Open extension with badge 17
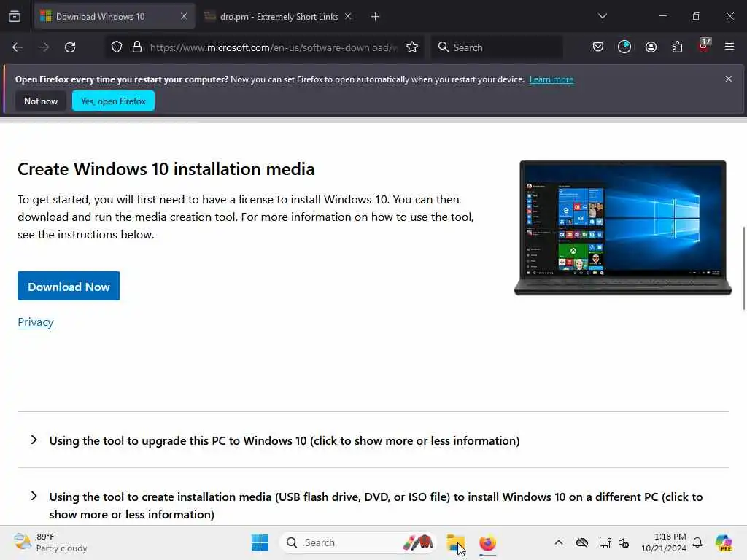 tap(704, 46)
